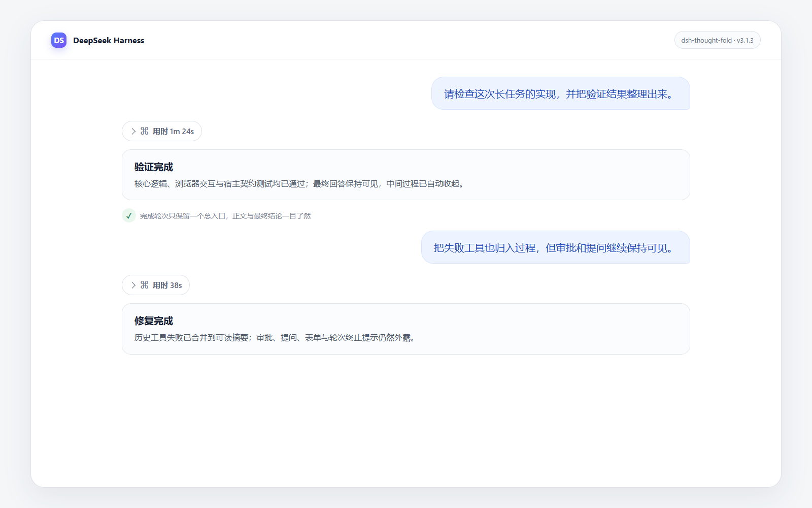The image size is (812, 508).
Task: Click the green checkmark status icon
Action: coord(129,215)
